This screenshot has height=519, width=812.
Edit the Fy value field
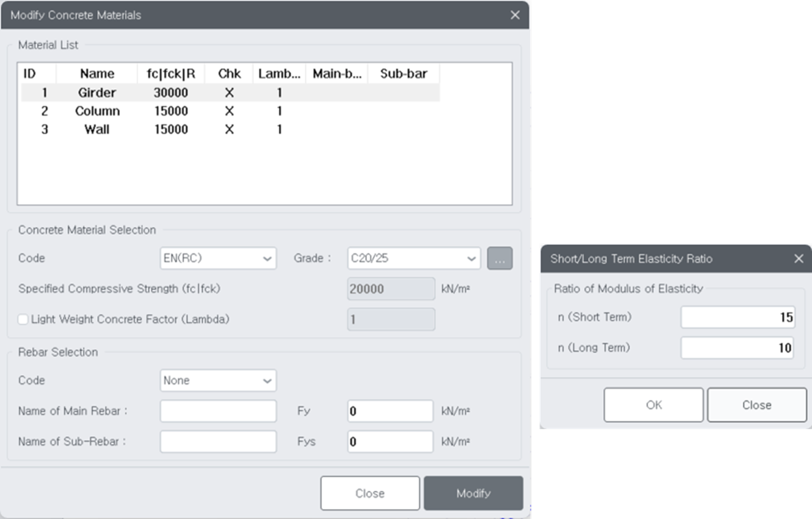click(x=390, y=411)
